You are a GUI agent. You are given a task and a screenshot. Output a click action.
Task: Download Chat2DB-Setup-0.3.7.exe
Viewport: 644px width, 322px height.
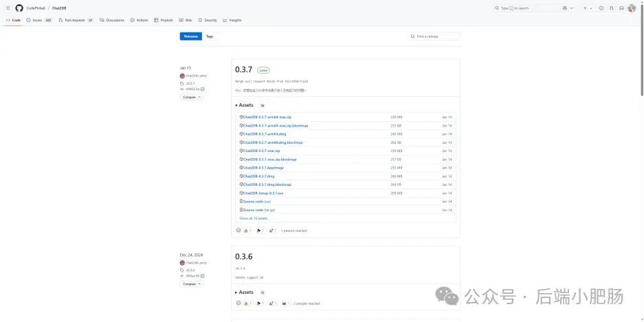point(262,193)
